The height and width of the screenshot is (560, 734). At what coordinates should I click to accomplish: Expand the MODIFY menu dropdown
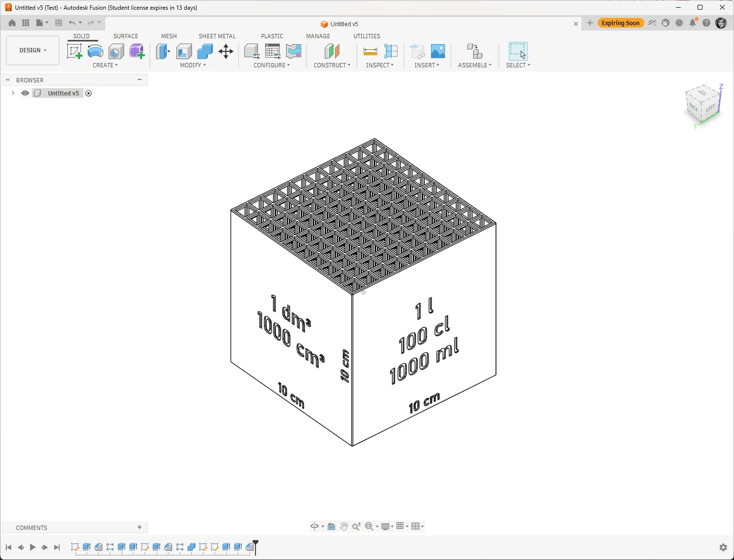[x=193, y=65]
